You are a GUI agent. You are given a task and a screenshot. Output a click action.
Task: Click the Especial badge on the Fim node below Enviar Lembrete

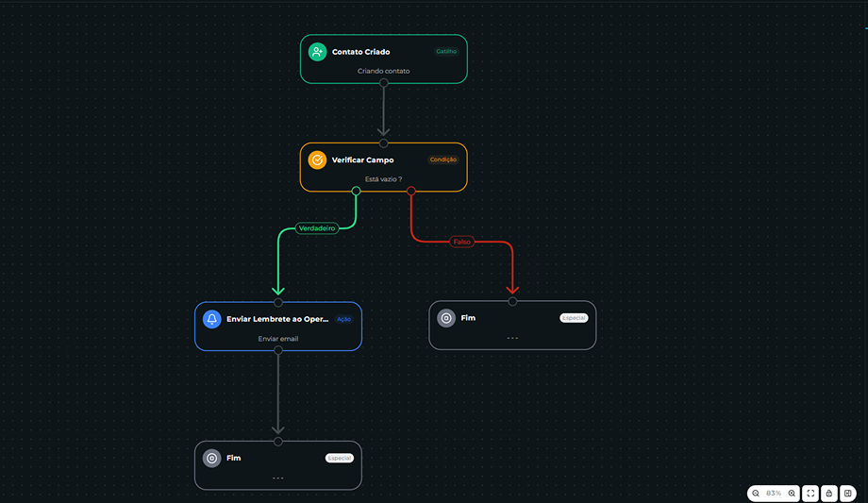pyautogui.click(x=340, y=458)
